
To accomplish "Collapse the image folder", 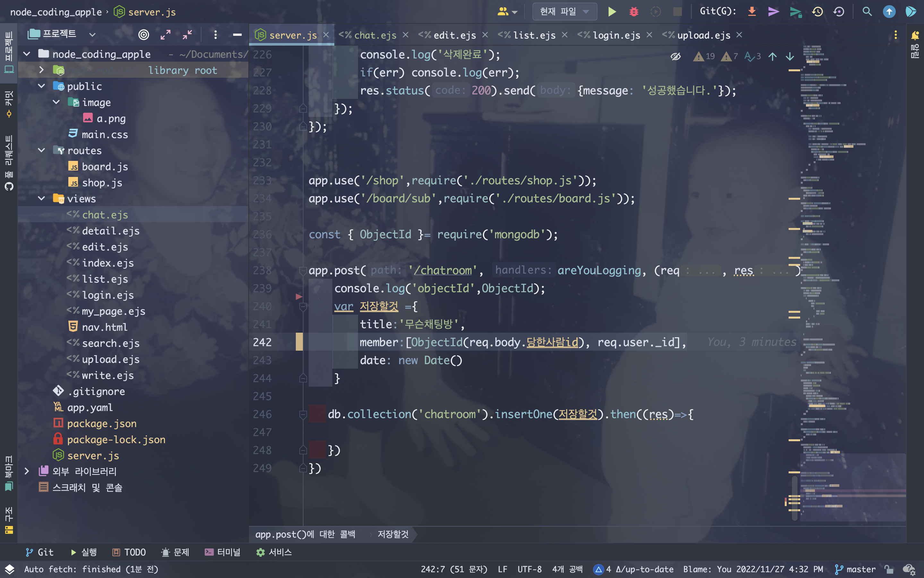I will coord(56,102).
